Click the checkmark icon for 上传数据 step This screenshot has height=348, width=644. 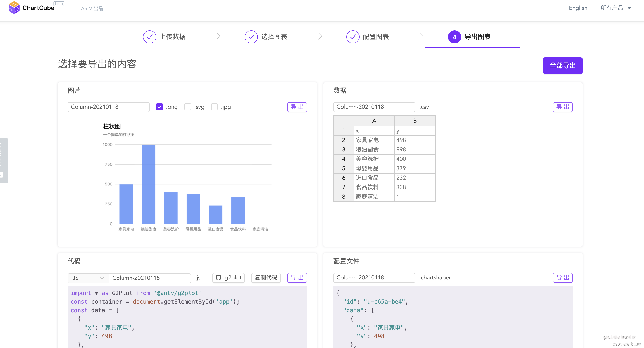point(149,37)
